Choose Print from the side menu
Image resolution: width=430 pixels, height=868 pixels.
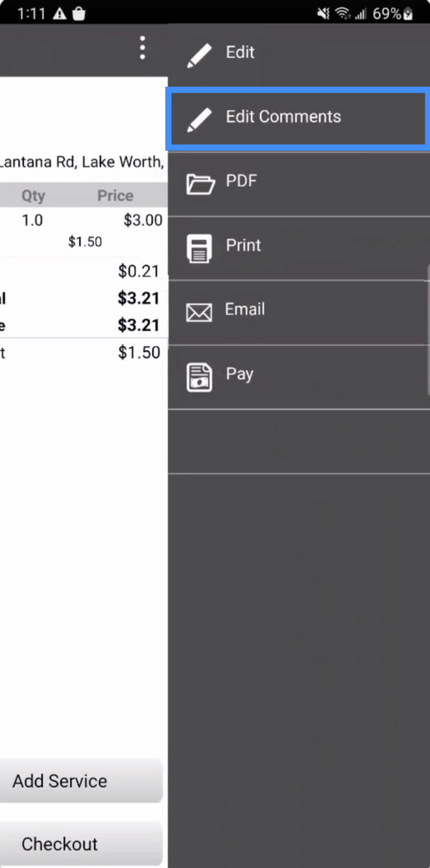[243, 245]
